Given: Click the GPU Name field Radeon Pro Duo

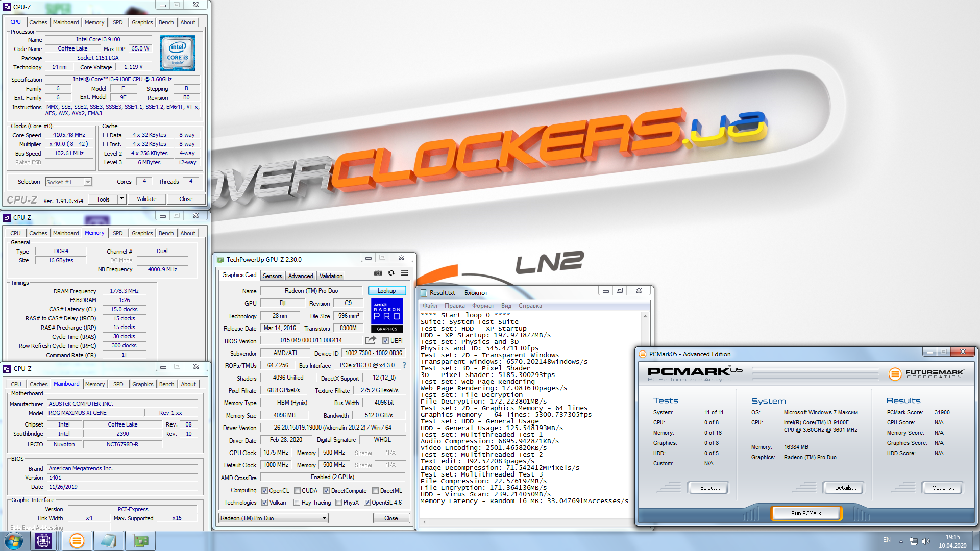Looking at the screenshot, I should point(311,291).
